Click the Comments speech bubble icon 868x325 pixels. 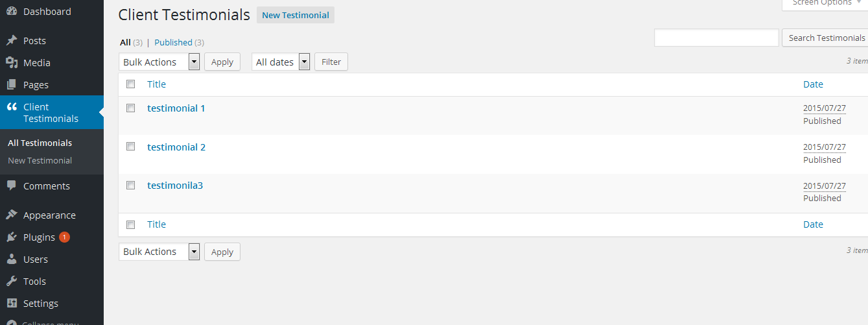12,186
